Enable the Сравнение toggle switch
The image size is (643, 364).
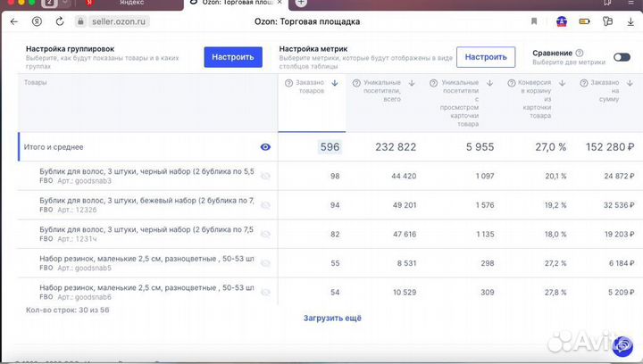point(622,57)
